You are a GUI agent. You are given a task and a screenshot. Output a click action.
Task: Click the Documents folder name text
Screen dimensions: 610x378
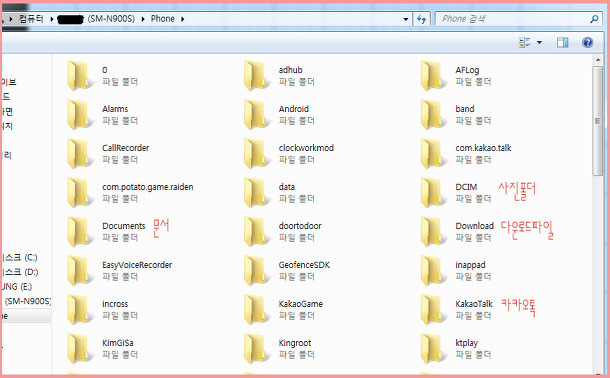pos(124,226)
